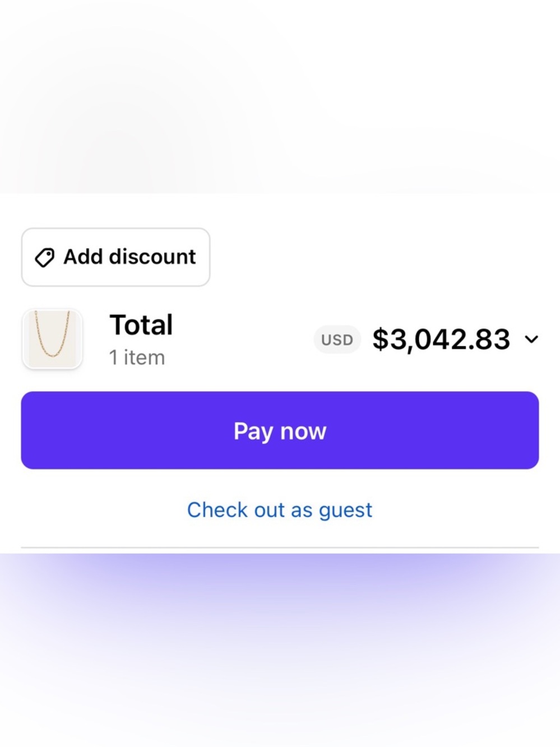Tap the $3,042.83 total amount
This screenshot has width=560, height=747.
coord(441,339)
